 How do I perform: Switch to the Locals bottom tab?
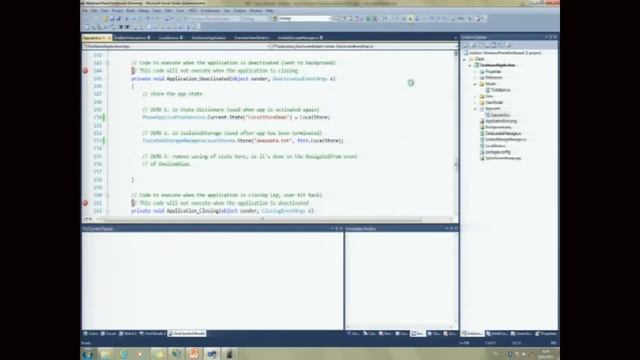109,334
